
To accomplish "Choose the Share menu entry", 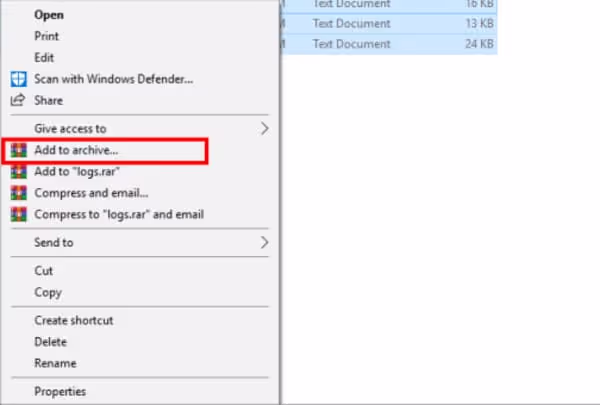I will pos(49,100).
